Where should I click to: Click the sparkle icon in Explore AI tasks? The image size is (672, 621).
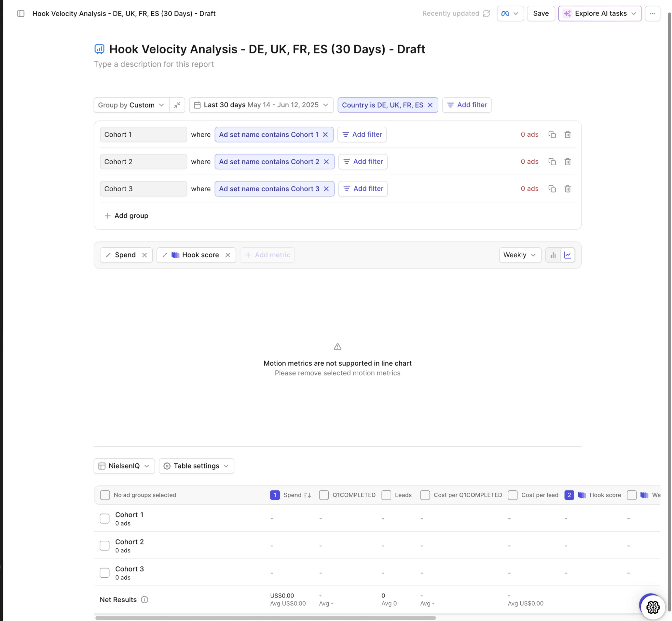click(567, 13)
